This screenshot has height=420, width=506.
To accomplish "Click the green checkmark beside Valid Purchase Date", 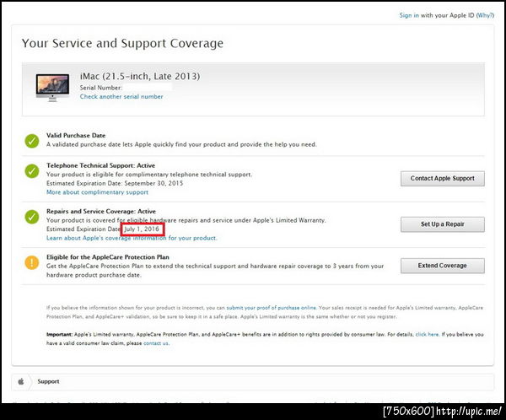I will (32, 141).
